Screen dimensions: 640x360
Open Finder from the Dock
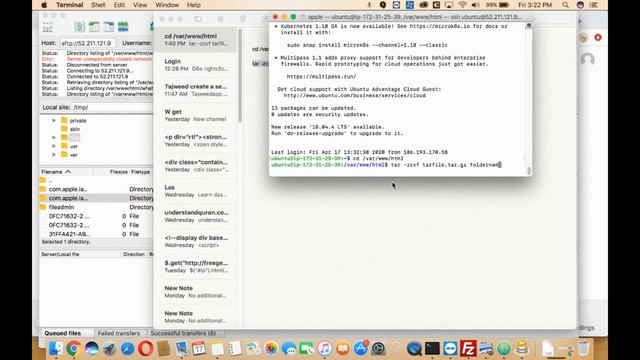click(56, 348)
